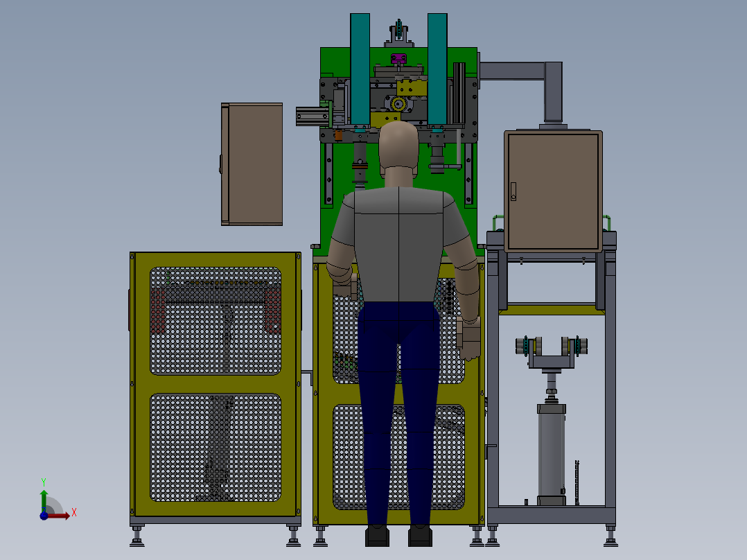Select lower mesh panel of left yellow guard
747x560 pixels.
click(x=216, y=448)
